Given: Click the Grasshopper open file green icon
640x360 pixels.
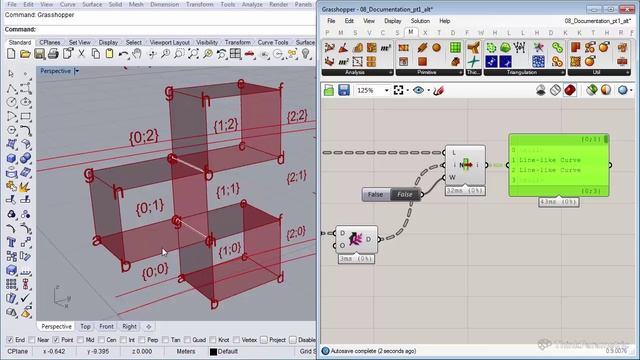Looking at the screenshot, I should pyautogui.click(x=329, y=90).
